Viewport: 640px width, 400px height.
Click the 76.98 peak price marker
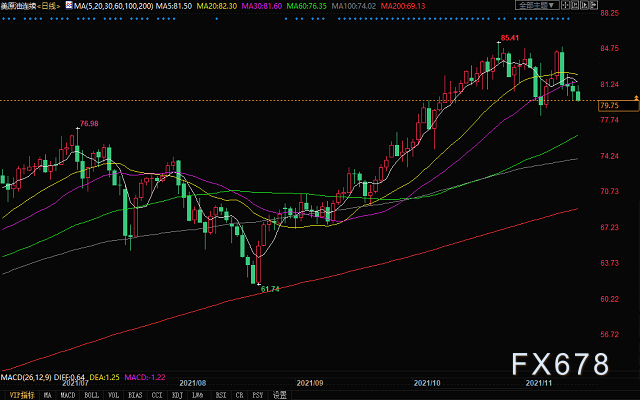pos(89,124)
